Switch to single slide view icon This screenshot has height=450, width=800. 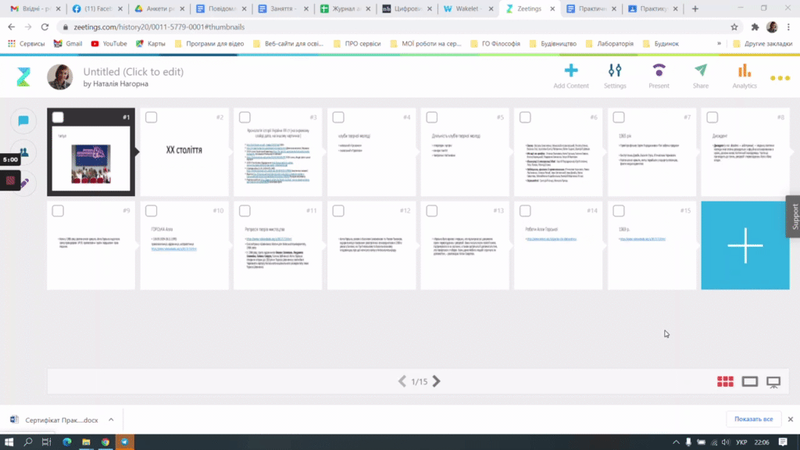(x=750, y=381)
